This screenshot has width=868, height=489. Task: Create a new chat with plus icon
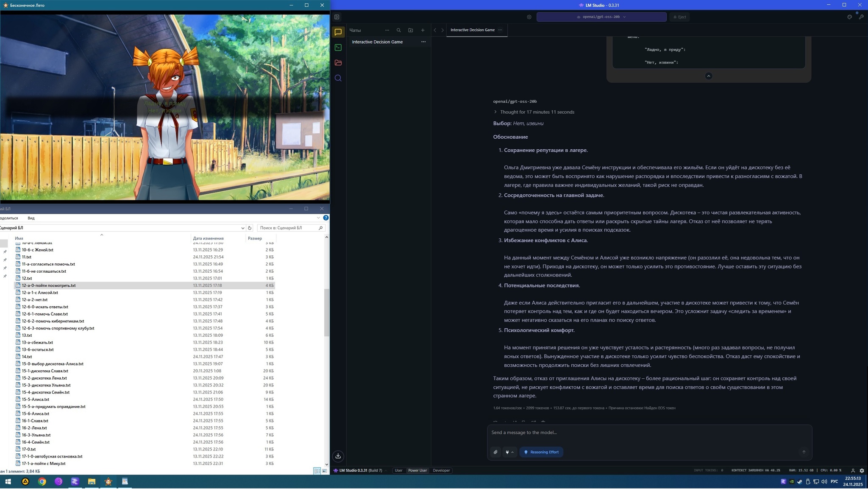click(x=423, y=30)
